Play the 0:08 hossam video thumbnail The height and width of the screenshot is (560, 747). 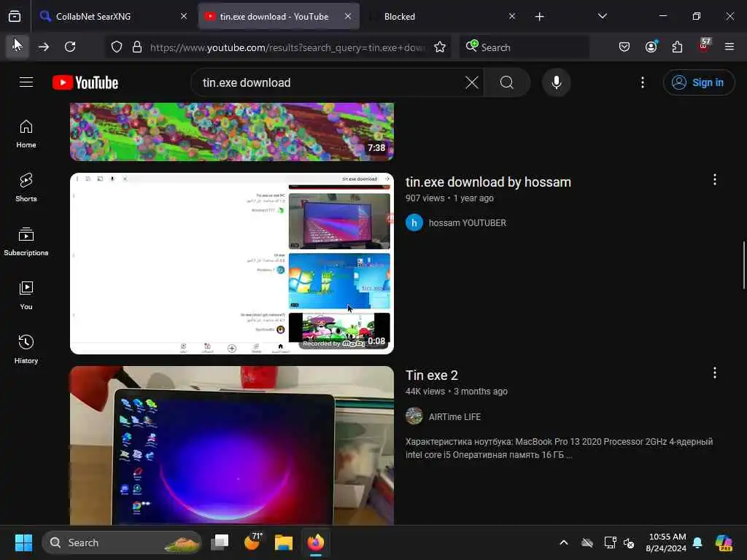pos(232,263)
